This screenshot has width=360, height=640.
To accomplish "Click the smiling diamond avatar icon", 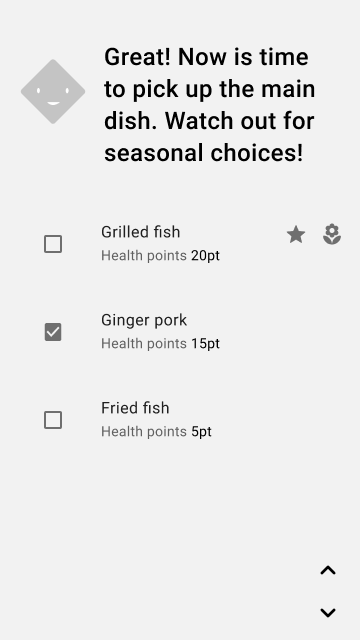I will [53, 91].
